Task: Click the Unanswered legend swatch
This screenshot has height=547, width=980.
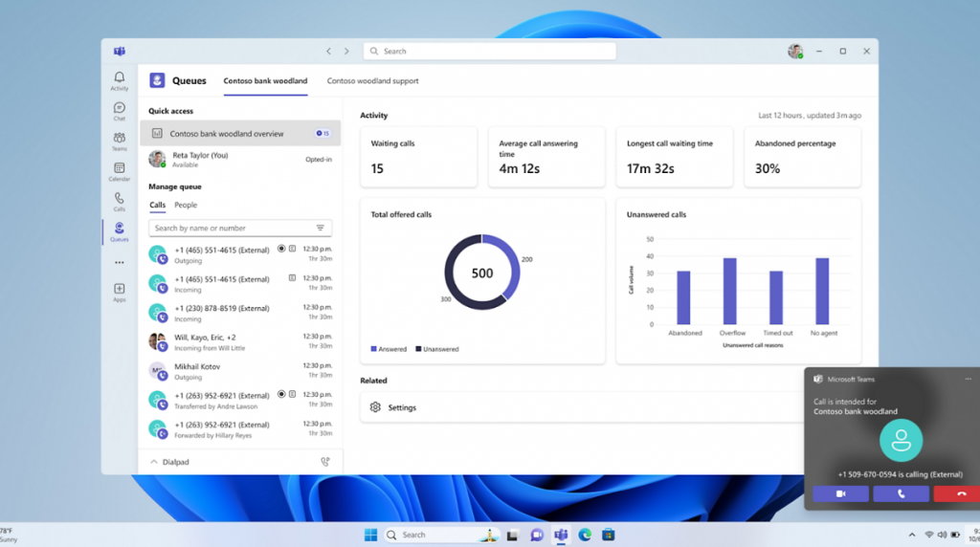Action: tap(418, 349)
